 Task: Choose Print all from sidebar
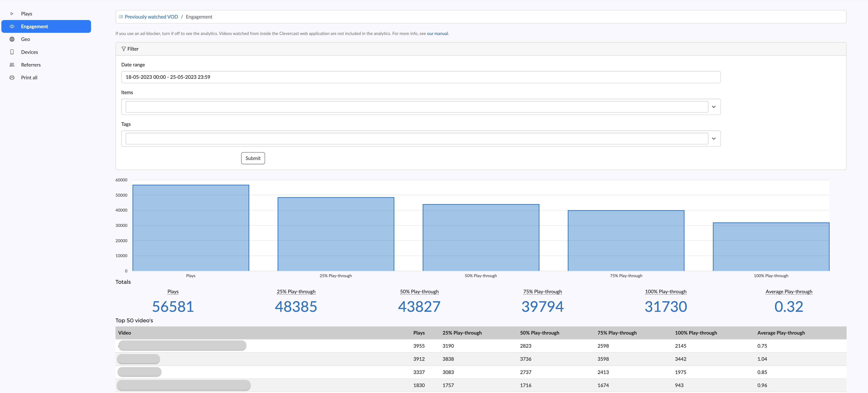pos(46,78)
